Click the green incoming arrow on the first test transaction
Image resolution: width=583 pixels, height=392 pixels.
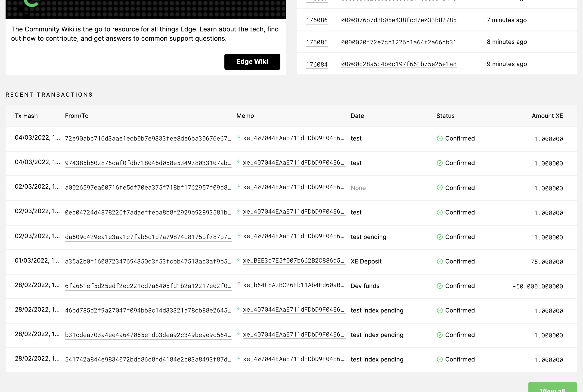[239, 137]
